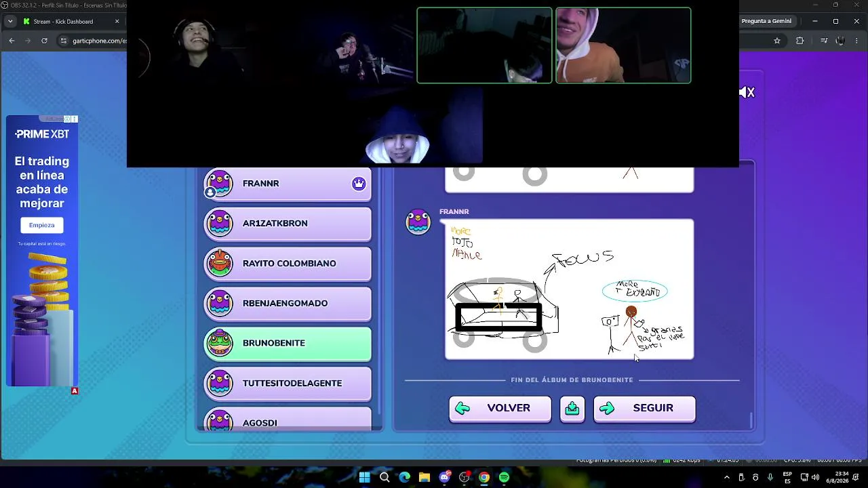Click the red ad badge under the ad
Screen dimensions: 868x488
pos(75,391)
